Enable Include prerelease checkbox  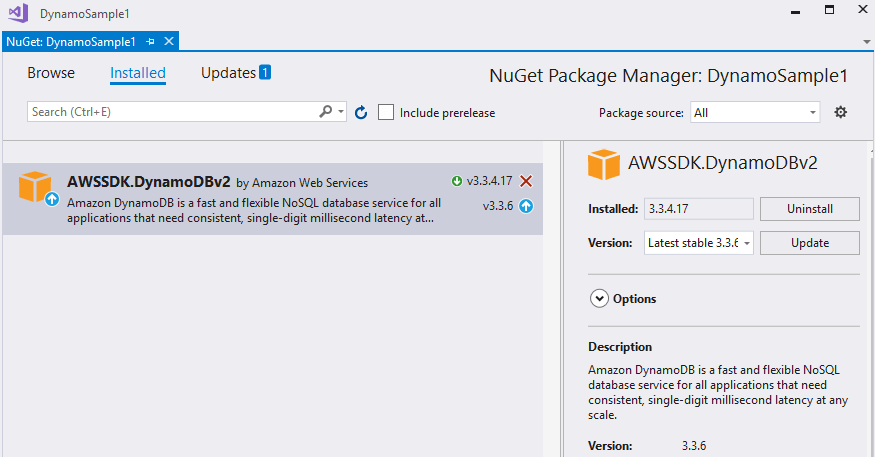coord(386,113)
